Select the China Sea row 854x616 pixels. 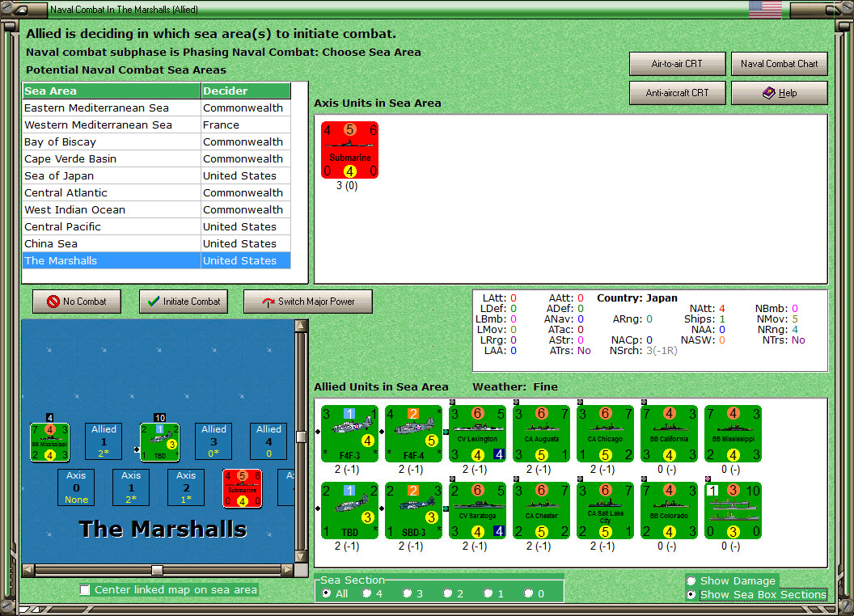[x=157, y=243]
